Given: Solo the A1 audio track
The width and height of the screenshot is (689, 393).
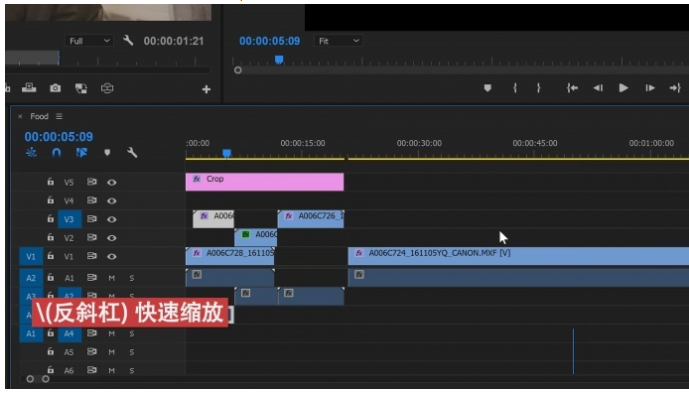Looking at the screenshot, I should click(131, 278).
